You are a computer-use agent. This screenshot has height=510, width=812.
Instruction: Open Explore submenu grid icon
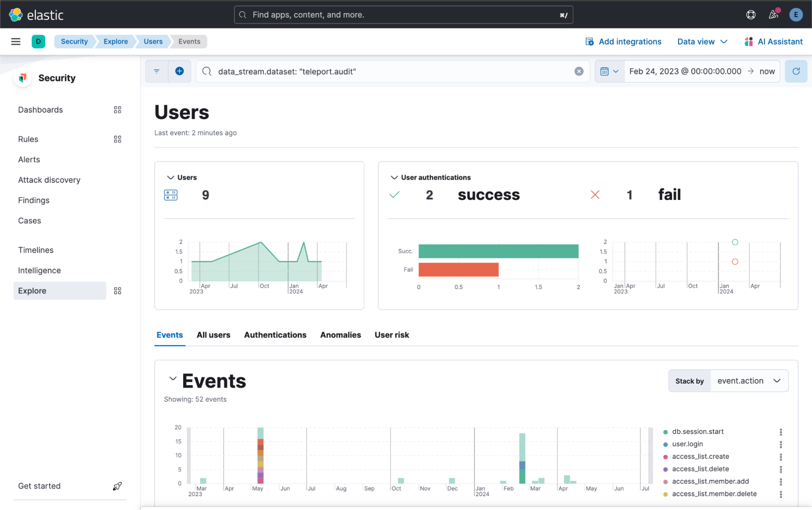117,291
